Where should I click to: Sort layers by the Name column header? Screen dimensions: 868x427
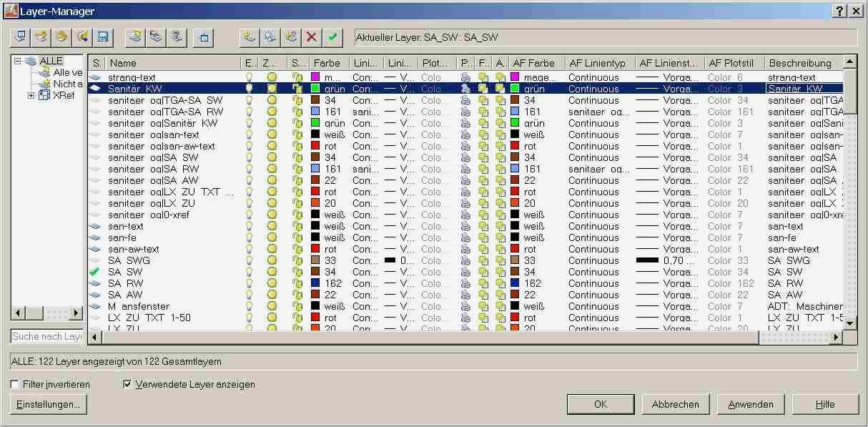tap(143, 62)
